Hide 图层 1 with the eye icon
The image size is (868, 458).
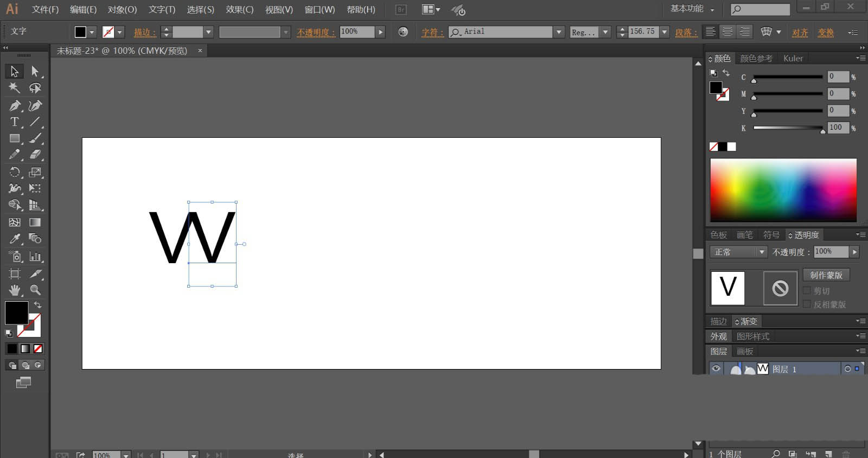716,368
